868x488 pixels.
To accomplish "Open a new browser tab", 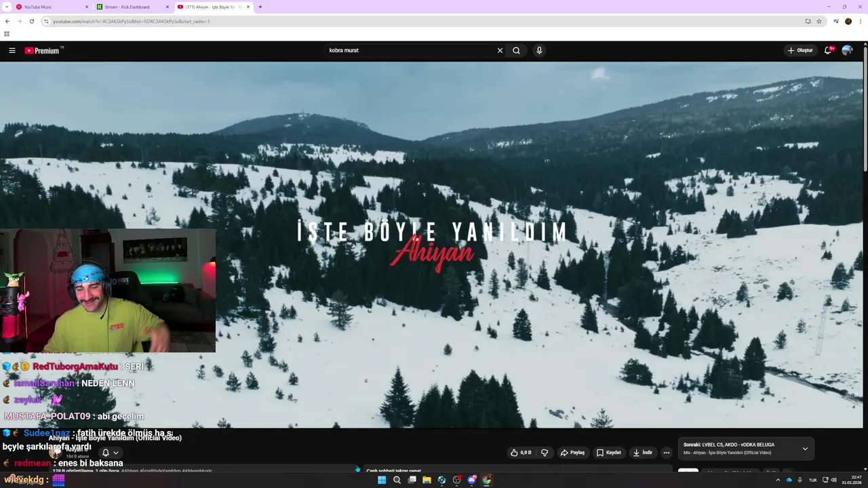I will pos(260,7).
